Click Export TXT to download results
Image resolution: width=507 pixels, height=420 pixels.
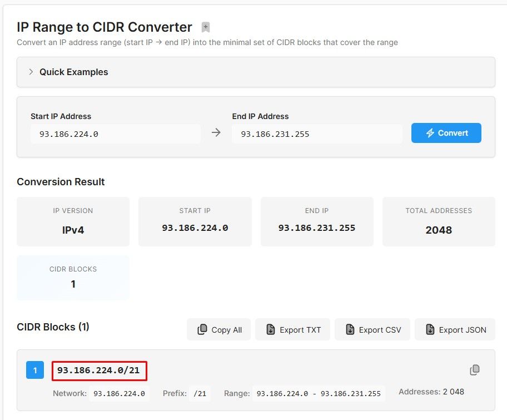point(292,329)
